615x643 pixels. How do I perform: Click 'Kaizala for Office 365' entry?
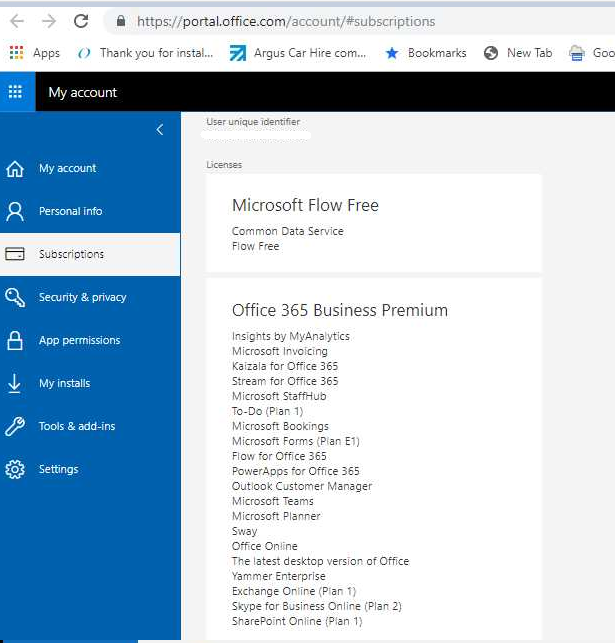[x=285, y=366]
